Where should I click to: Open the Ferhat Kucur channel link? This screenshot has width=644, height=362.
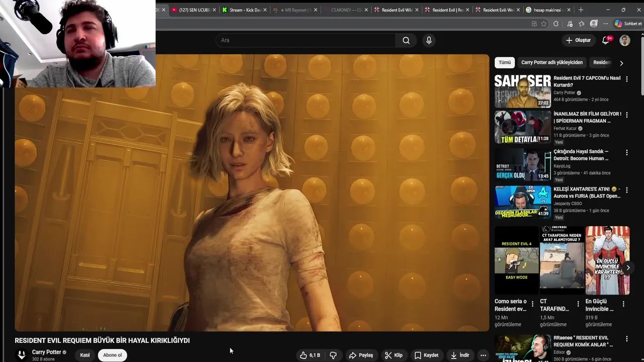pos(565,128)
